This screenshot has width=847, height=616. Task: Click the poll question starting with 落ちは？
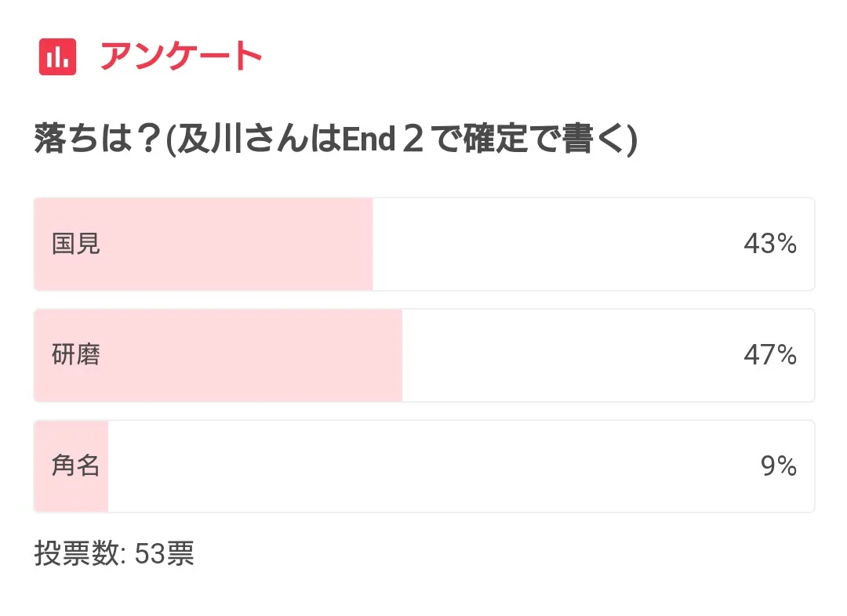[336, 140]
